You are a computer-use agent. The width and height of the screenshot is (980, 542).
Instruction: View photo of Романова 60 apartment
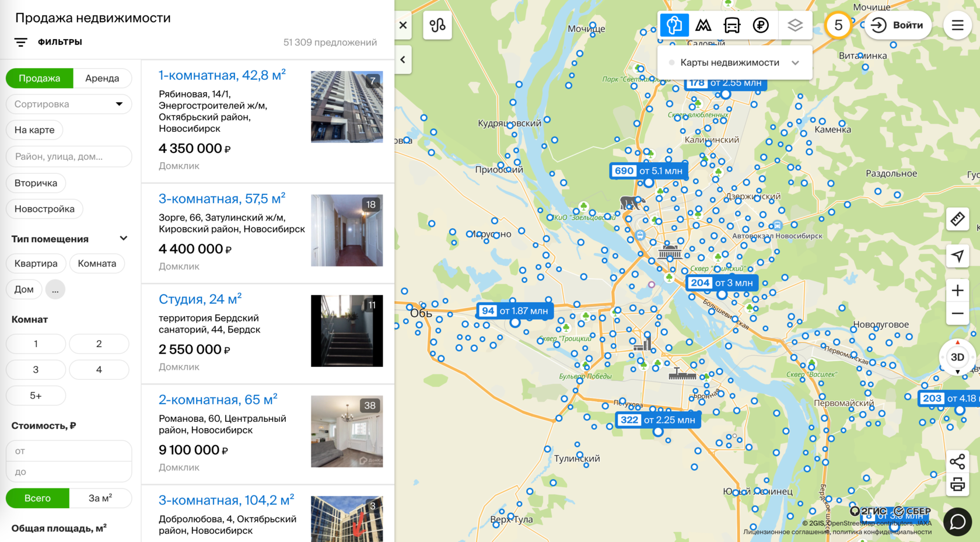point(347,432)
